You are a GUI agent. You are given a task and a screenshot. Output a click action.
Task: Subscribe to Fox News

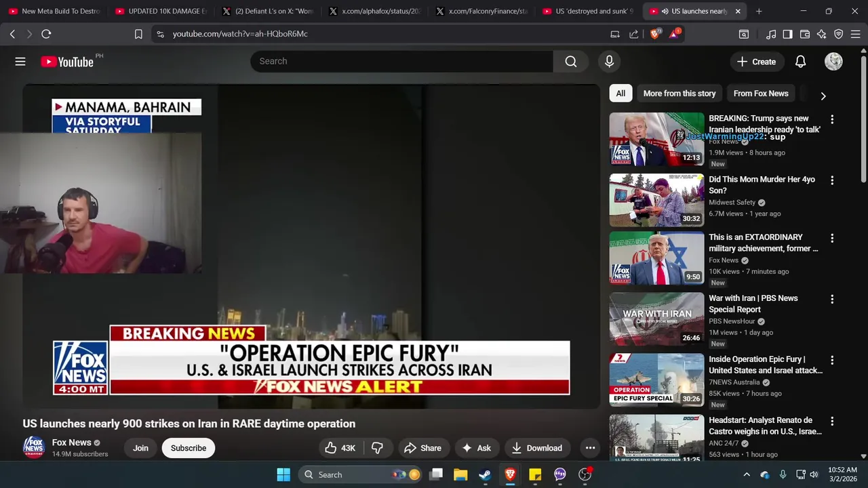(189, 448)
